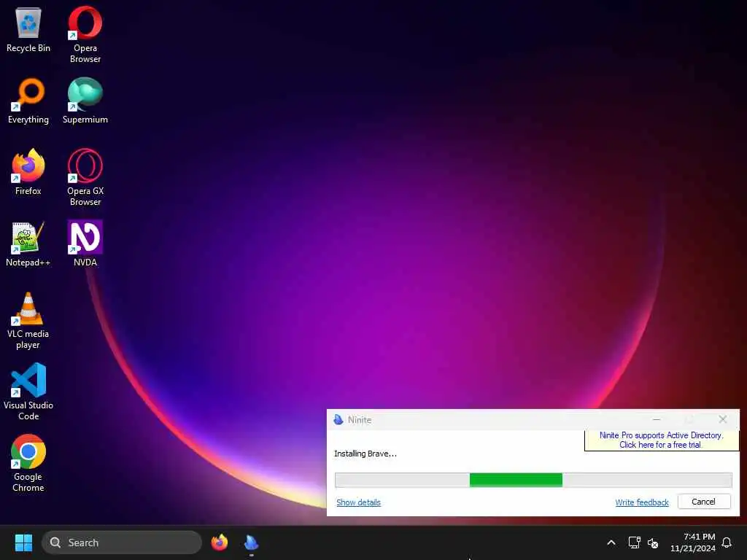Click the green installation progress bar

click(x=533, y=480)
